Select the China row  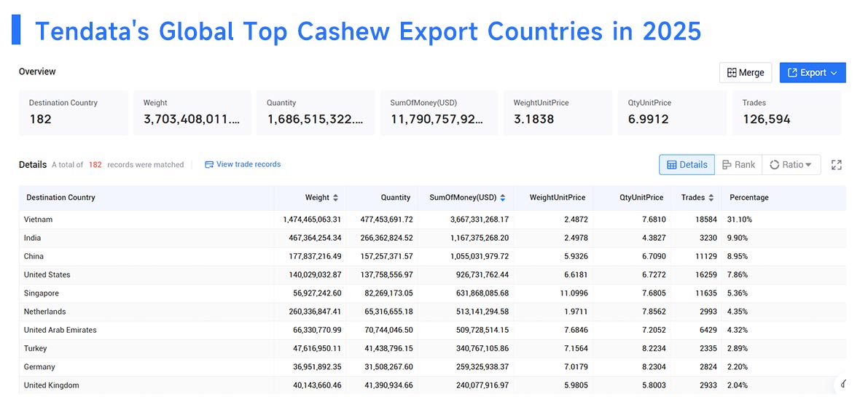pyautogui.click(x=432, y=256)
